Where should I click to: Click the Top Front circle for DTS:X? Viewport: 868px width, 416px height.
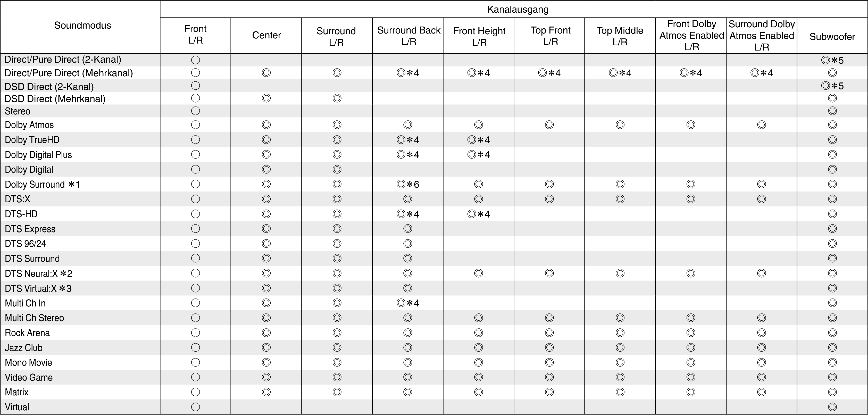tap(549, 199)
